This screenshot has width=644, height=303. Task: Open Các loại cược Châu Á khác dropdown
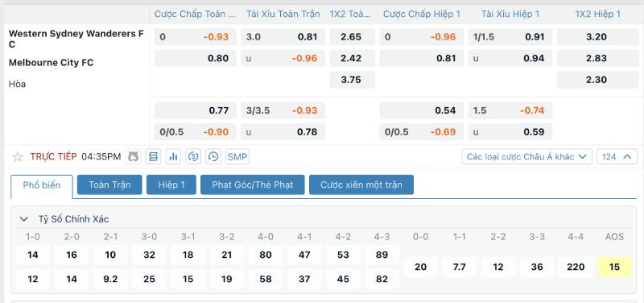coord(527,156)
